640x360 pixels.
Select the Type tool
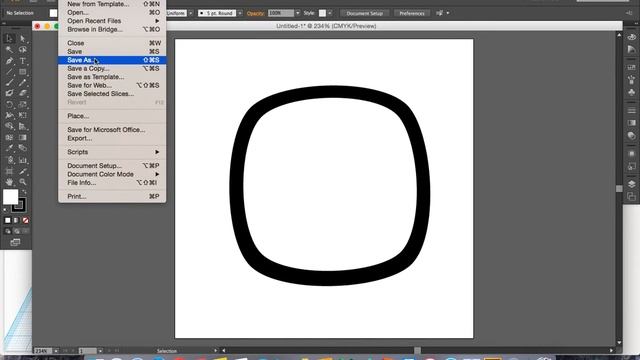tap(23, 61)
